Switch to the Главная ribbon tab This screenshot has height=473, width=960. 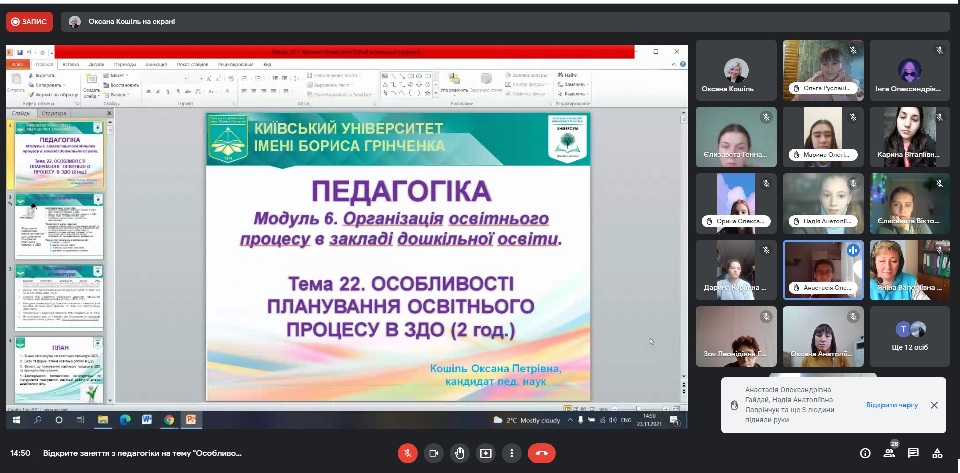(x=44, y=64)
